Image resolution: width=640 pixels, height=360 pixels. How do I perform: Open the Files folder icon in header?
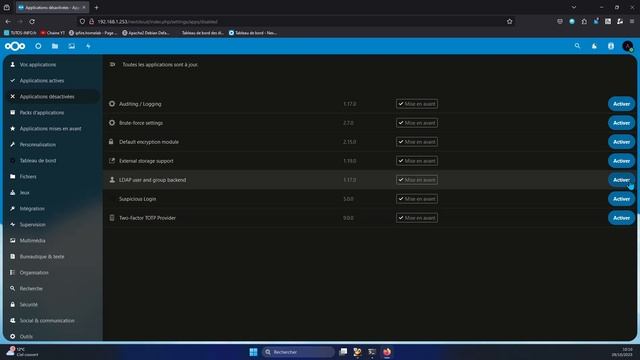[55, 46]
